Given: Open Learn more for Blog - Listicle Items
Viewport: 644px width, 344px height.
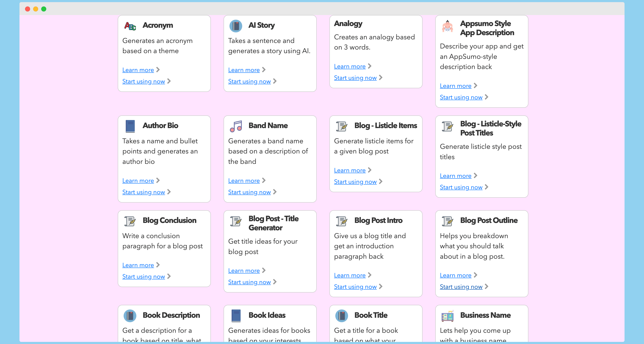Looking at the screenshot, I should (350, 170).
